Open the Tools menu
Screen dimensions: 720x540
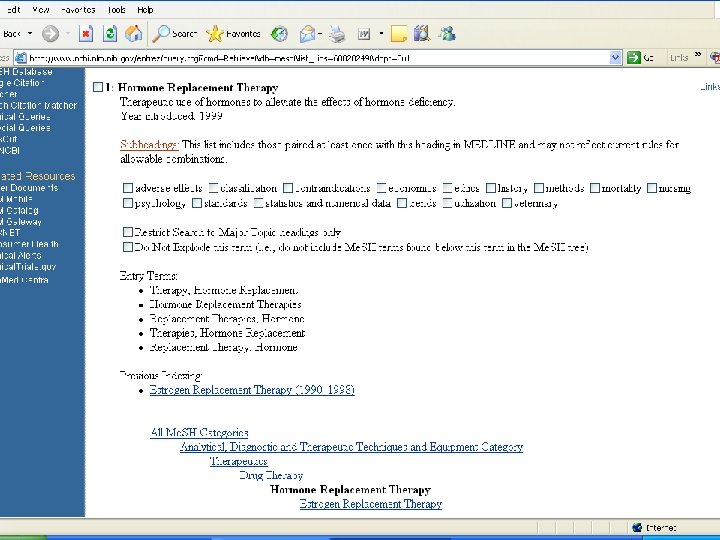(x=116, y=10)
